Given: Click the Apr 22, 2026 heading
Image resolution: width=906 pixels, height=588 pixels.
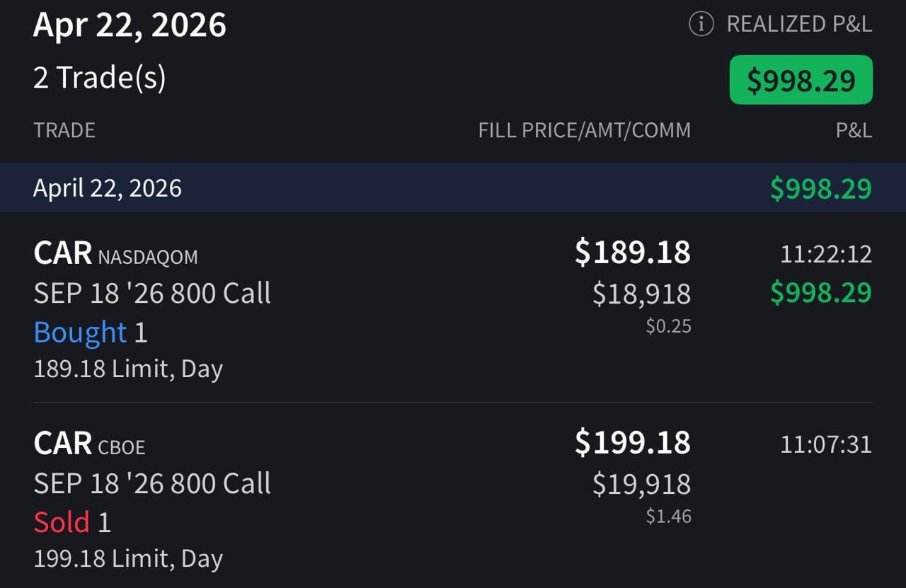Looking at the screenshot, I should pyautogui.click(x=130, y=25).
